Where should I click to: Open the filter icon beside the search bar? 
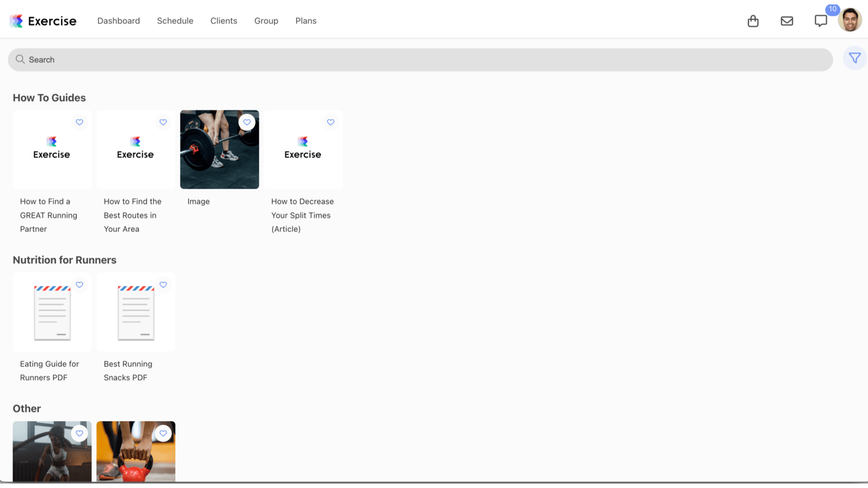(854, 58)
